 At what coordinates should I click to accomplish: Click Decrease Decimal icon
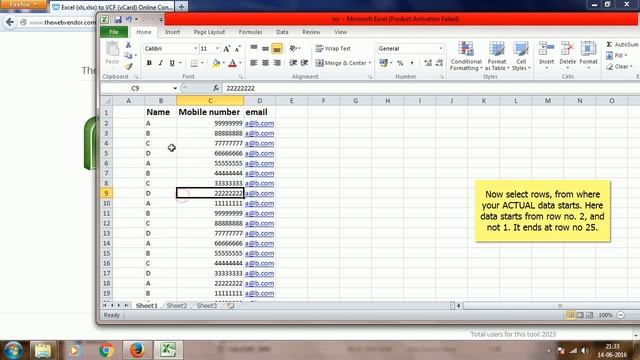[x=439, y=63]
